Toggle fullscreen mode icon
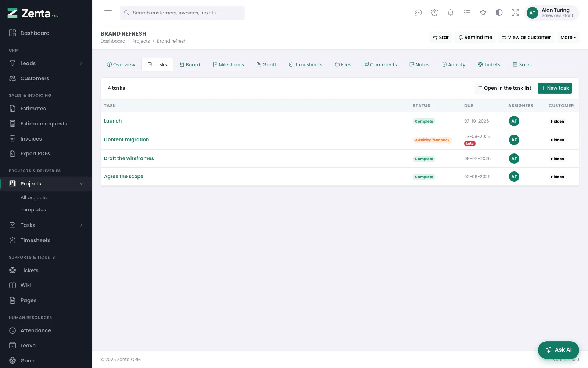588x368 pixels. click(515, 13)
